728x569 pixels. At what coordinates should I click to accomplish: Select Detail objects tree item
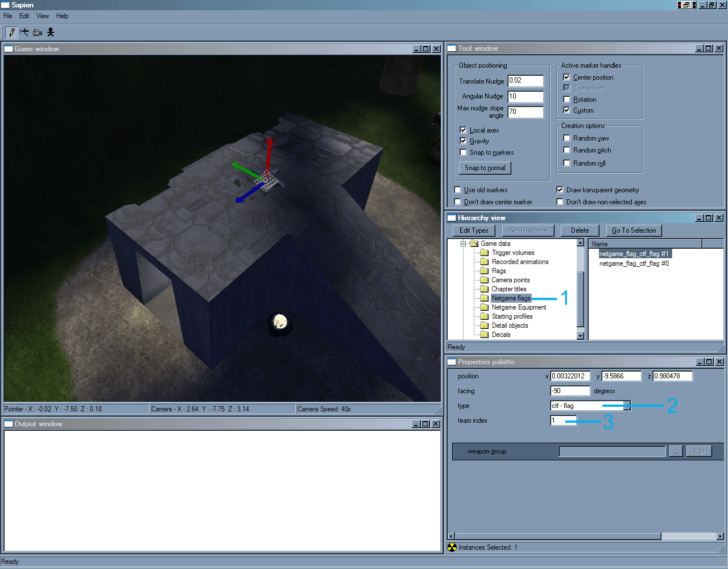(x=510, y=325)
